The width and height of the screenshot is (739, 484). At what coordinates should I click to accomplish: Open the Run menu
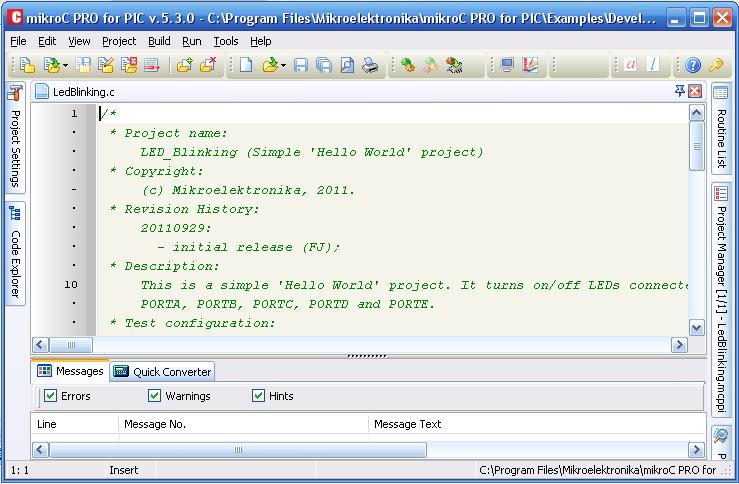tap(192, 41)
